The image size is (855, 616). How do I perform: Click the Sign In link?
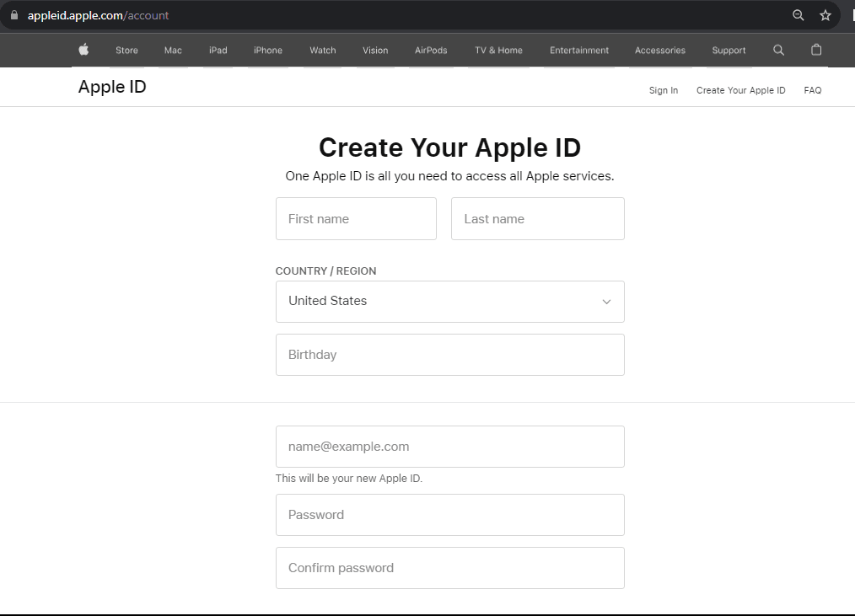pyautogui.click(x=663, y=90)
